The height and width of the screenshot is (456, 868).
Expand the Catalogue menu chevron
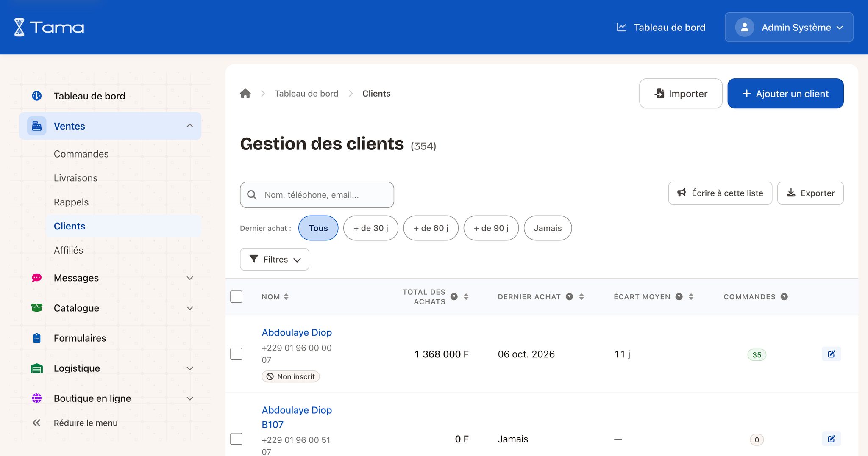(x=190, y=308)
